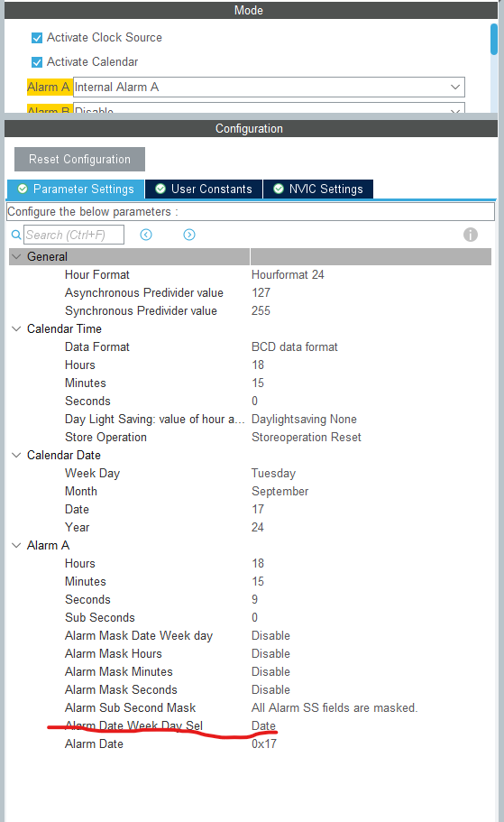Select Alarm Date value 0x17
Viewport: 504px width, 822px height.
click(x=264, y=743)
